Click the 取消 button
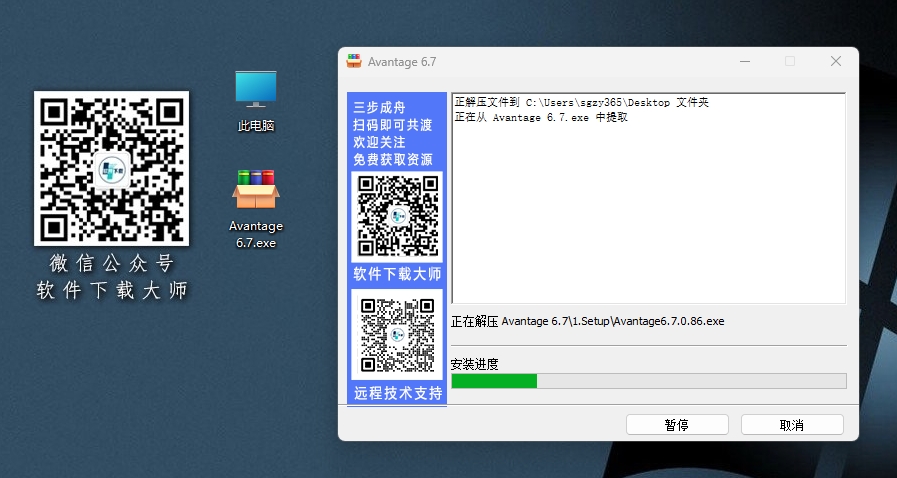Screen dimensions: 897x478 [x=792, y=425]
